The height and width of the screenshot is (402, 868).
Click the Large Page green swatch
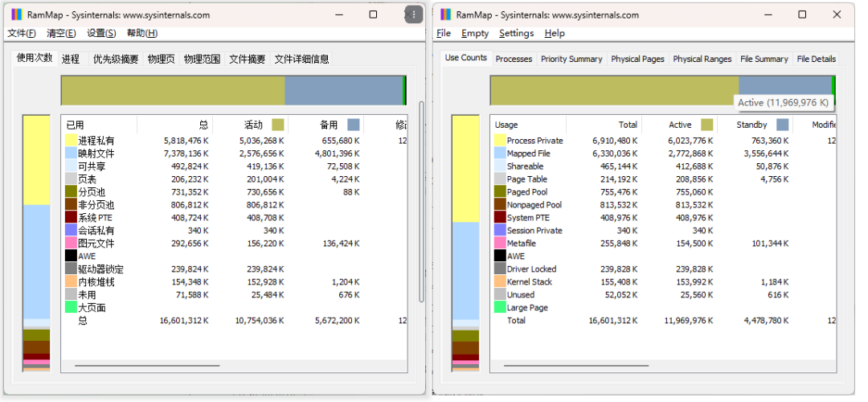pos(500,307)
